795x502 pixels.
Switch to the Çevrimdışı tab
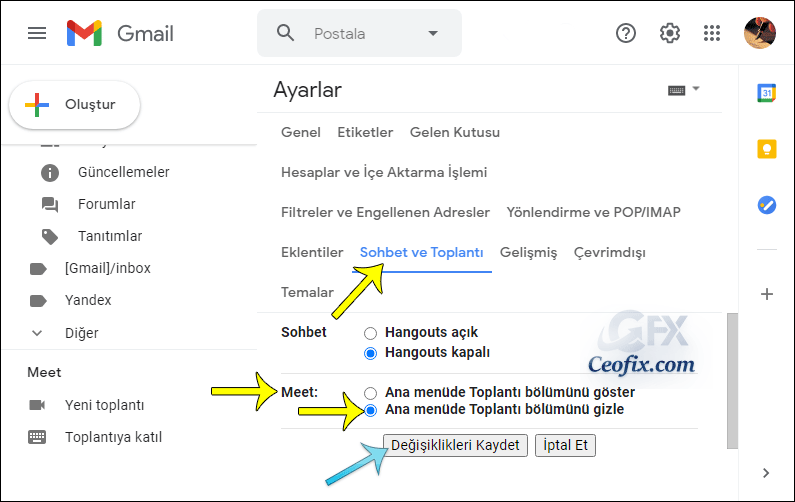[x=609, y=252]
